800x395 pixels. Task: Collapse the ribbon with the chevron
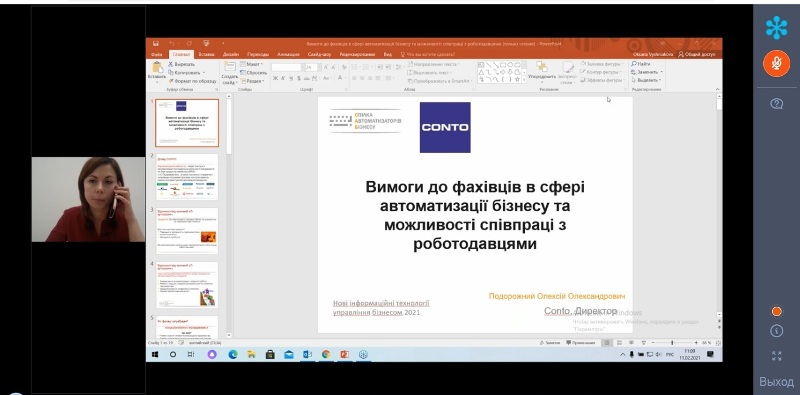click(717, 89)
